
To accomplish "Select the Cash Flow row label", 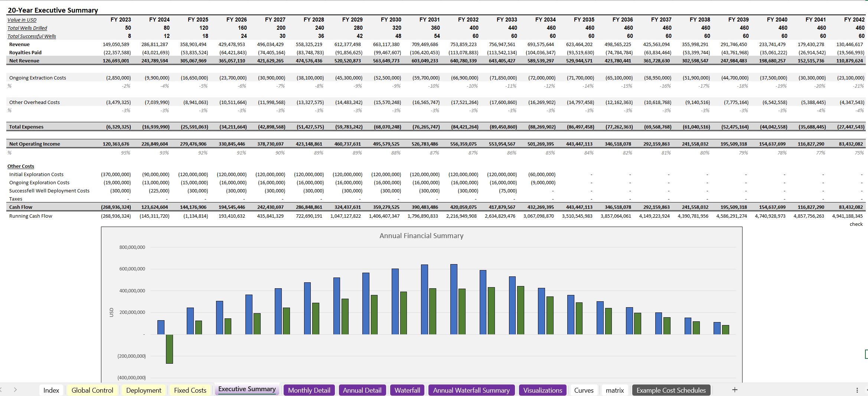I will click(21, 207).
